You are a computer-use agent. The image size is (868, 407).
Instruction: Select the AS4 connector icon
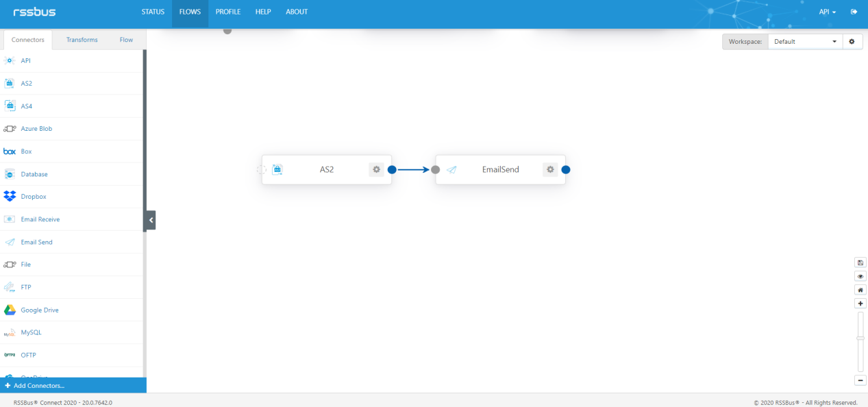(10, 106)
